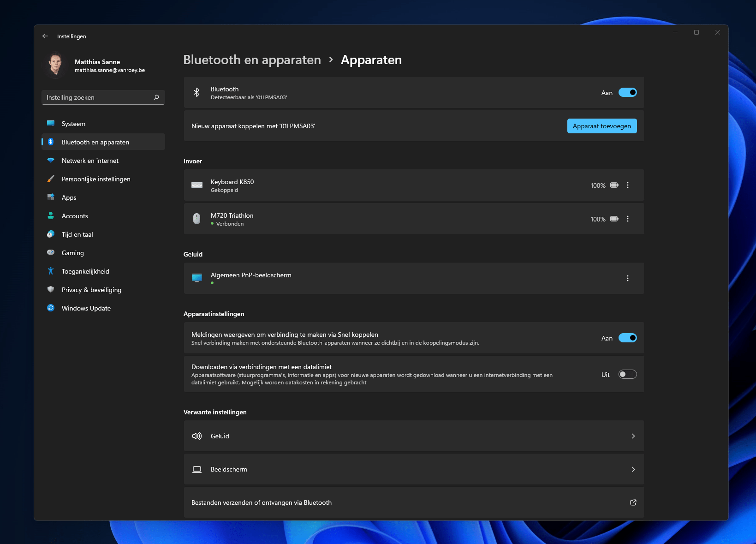
Task: Open Netwerk en internet
Action: (x=103, y=161)
